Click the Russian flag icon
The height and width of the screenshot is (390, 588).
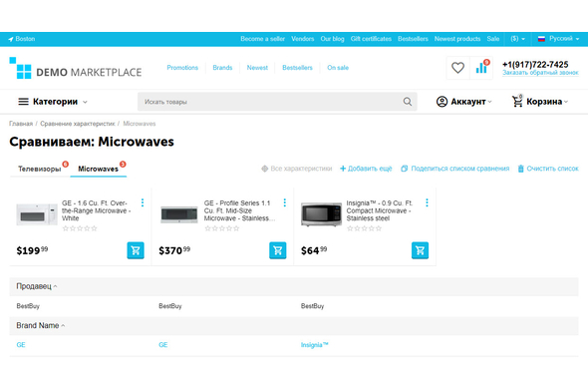(x=541, y=39)
